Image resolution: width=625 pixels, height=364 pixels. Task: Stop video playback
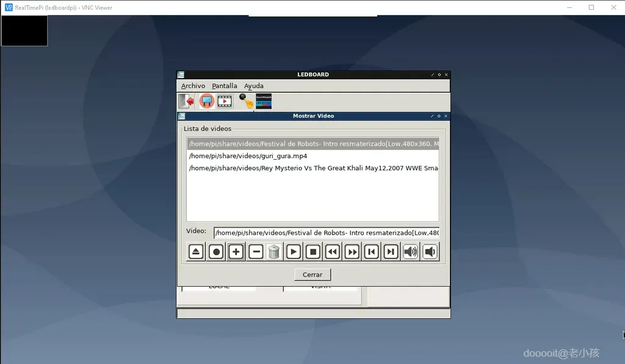313,252
